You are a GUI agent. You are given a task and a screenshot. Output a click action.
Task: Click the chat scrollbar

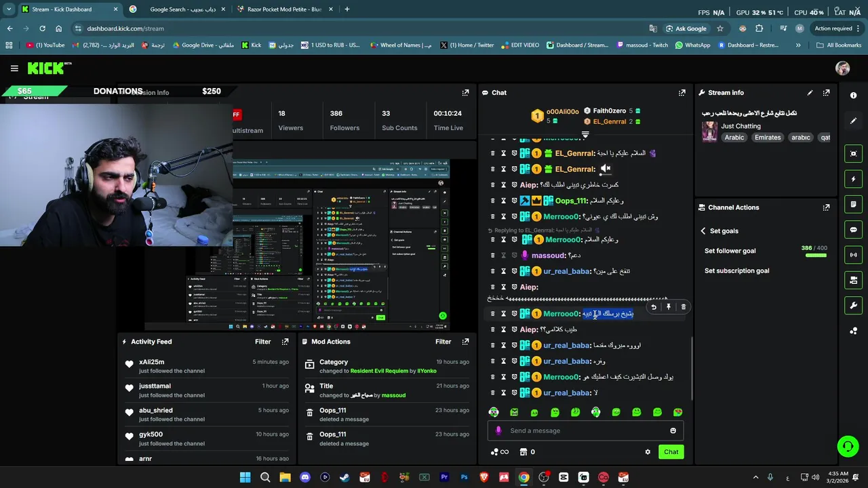(692, 369)
